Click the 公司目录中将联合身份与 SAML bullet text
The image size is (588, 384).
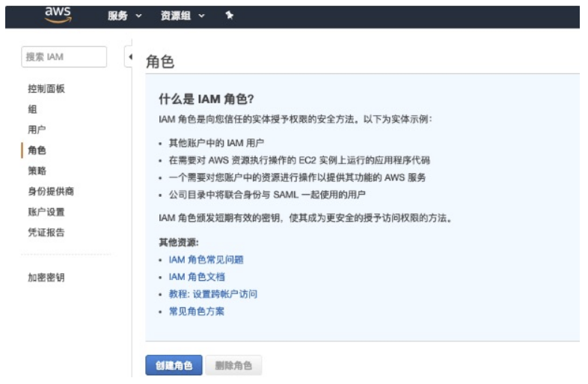click(267, 195)
